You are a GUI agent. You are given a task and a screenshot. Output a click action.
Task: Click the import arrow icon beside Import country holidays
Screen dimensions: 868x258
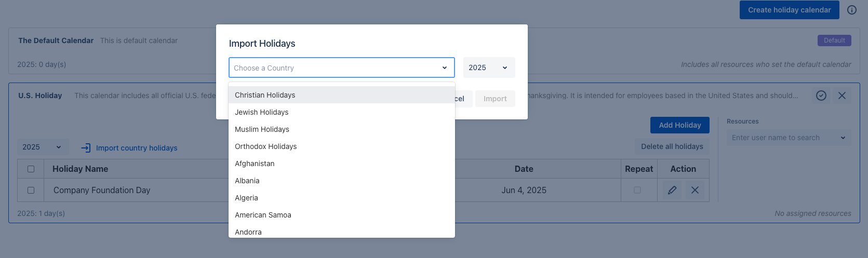point(86,148)
